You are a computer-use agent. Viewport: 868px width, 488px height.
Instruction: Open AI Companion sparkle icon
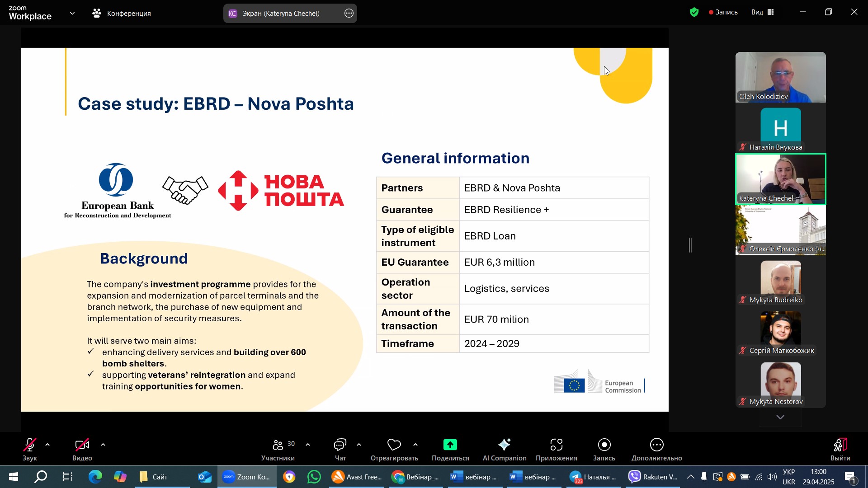pyautogui.click(x=504, y=446)
